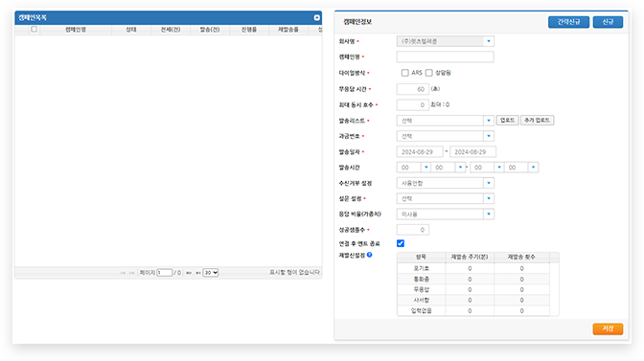Select the 사서함 row label

coord(422,301)
